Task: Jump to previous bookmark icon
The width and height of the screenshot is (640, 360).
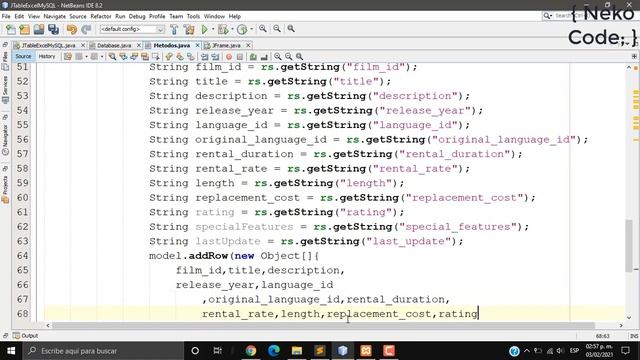Action: coord(169,56)
